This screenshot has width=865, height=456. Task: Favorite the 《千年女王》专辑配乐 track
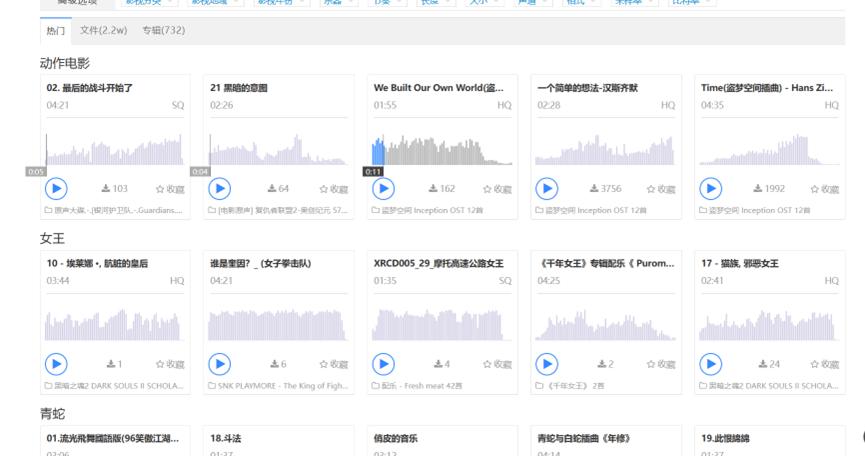661,364
